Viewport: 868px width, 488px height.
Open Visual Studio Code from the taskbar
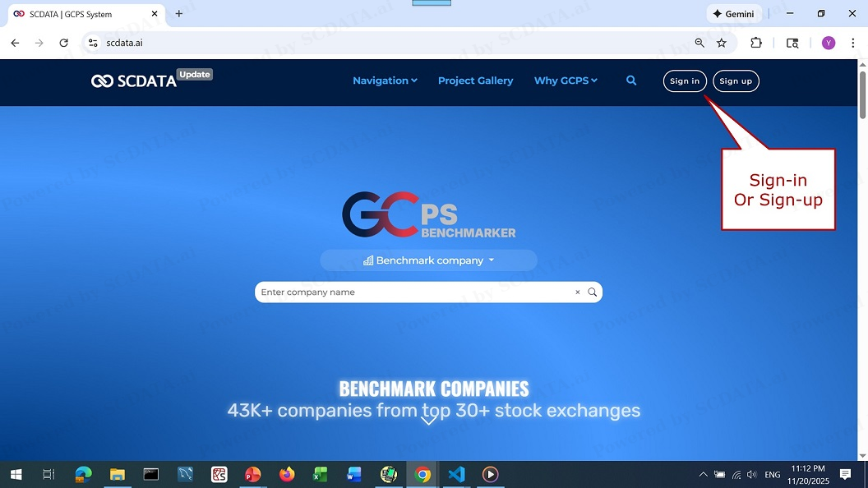(456, 474)
